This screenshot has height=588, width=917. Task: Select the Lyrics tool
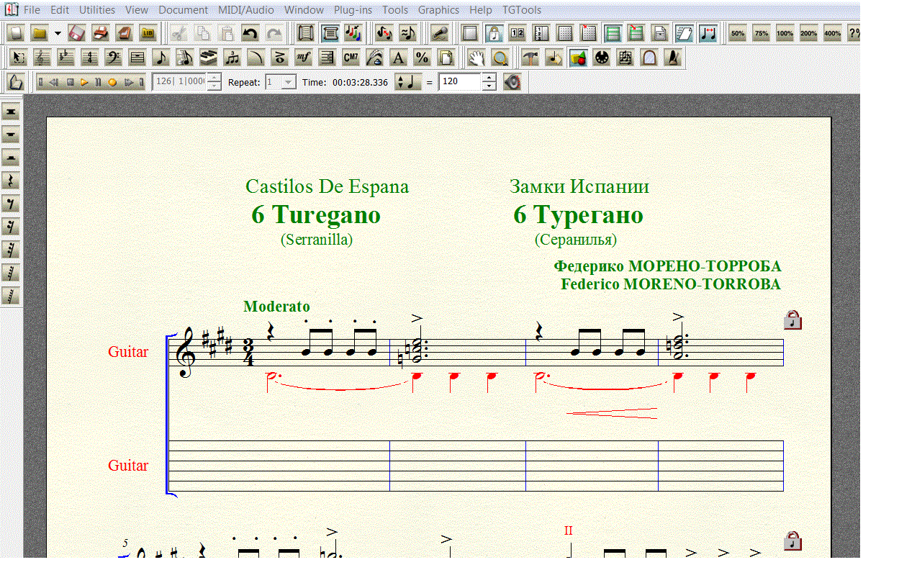[x=374, y=58]
